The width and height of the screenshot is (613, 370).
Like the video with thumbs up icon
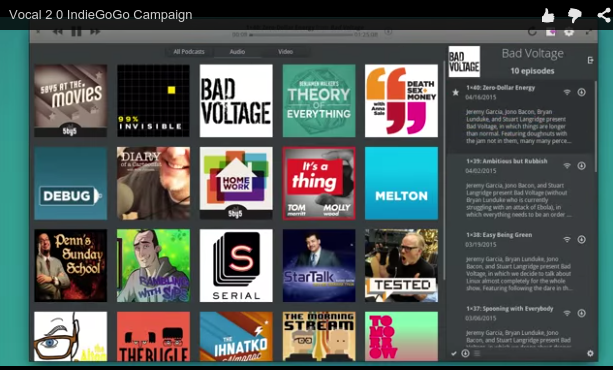[x=548, y=16]
